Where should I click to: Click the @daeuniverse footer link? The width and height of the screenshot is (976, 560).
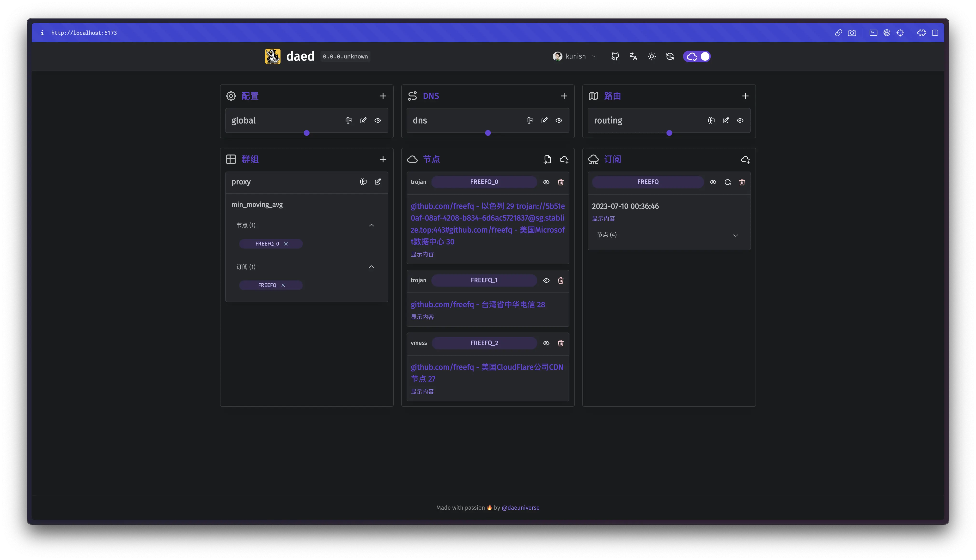[x=520, y=508]
